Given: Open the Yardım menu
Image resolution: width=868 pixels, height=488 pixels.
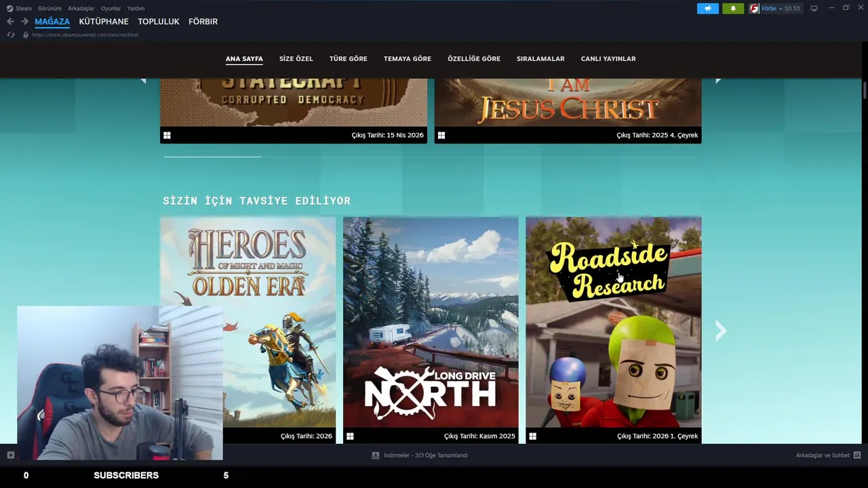Looking at the screenshot, I should pos(136,8).
